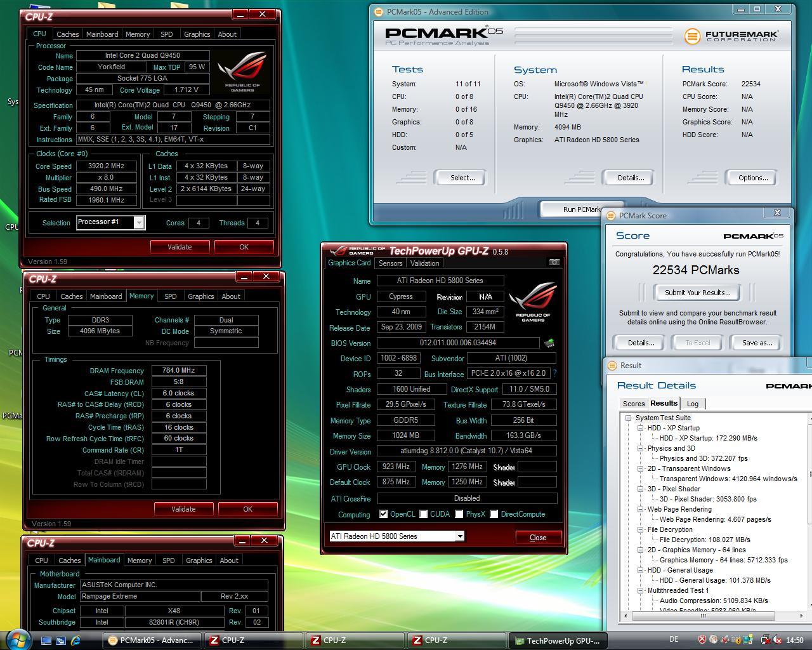The width and height of the screenshot is (812, 650).
Task: Collapse the 3D - Pixel Shader node
Action: tap(640, 489)
